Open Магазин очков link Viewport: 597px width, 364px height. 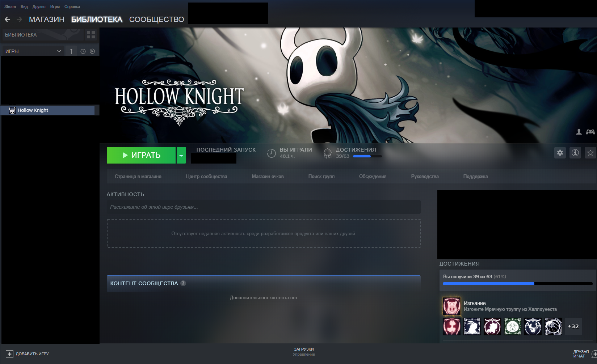[x=268, y=177]
